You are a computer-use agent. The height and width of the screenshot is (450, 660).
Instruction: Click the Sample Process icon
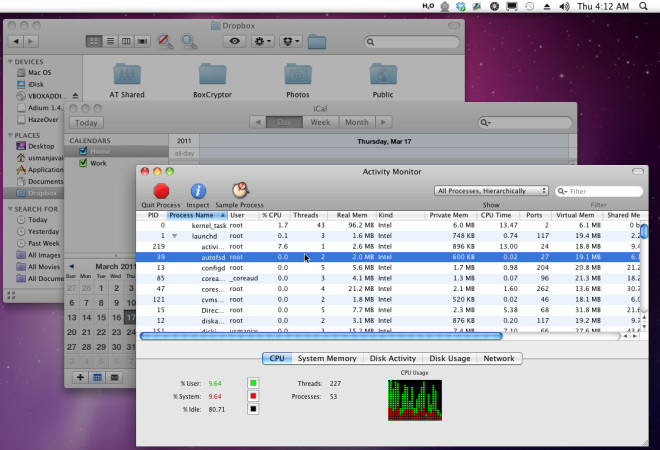tap(240, 191)
